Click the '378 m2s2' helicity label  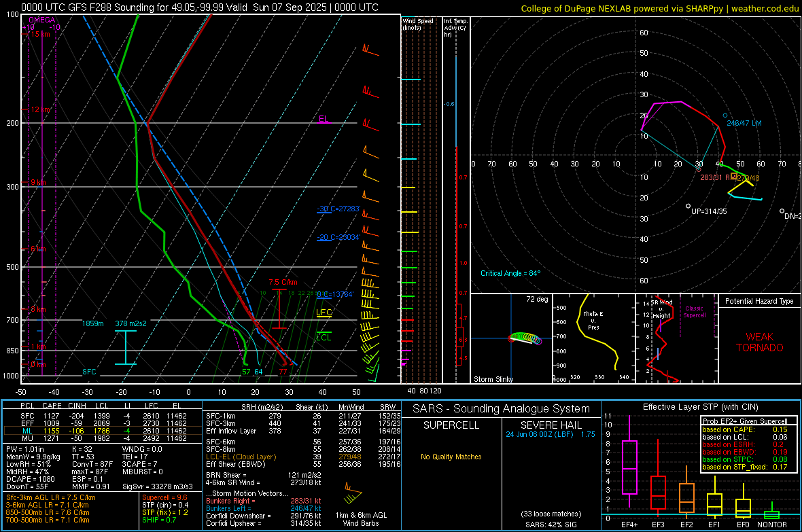(130, 323)
